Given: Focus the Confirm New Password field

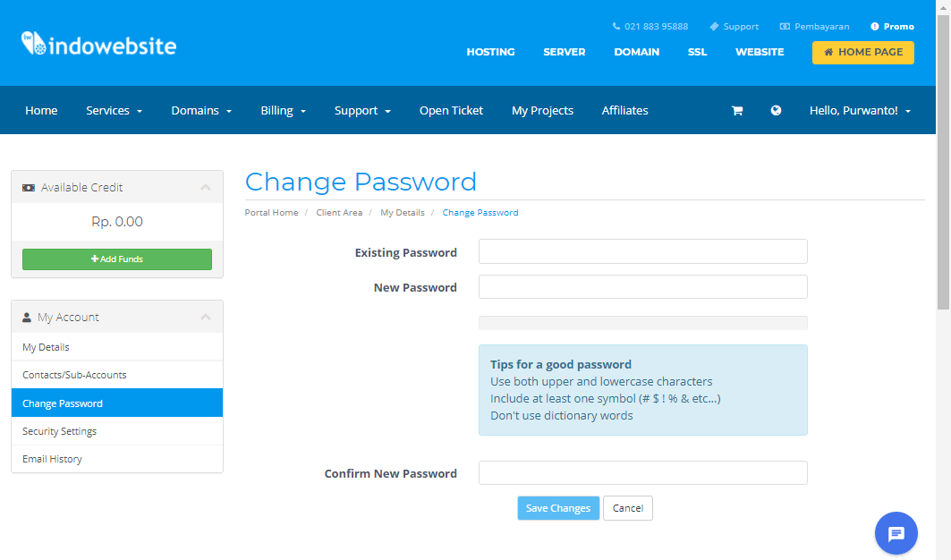Looking at the screenshot, I should point(642,472).
